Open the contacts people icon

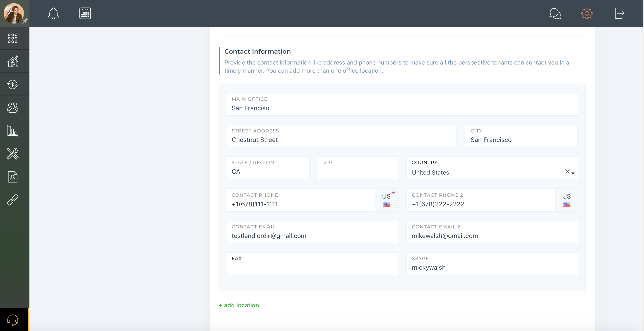pos(12,108)
